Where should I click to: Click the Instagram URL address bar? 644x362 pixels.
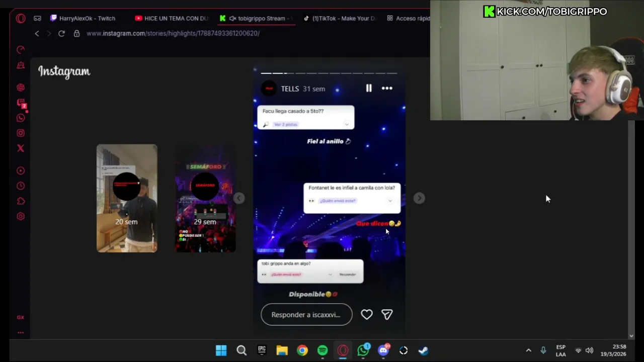coord(173,33)
